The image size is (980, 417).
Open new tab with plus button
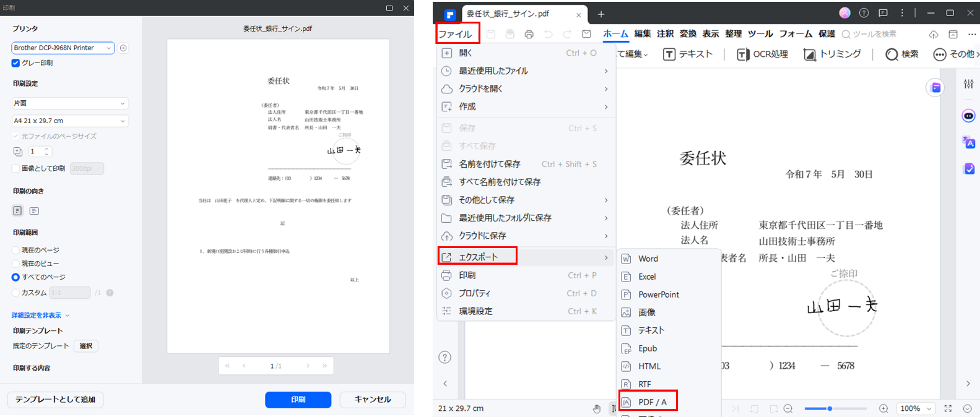pos(601,14)
